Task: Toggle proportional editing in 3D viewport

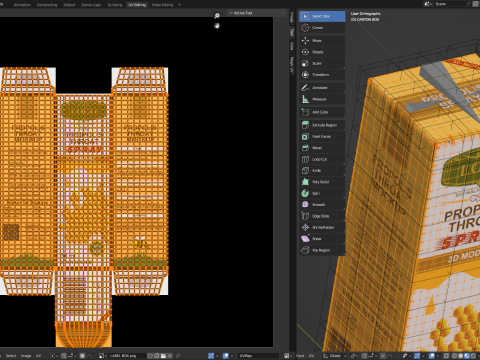Action: (383, 356)
